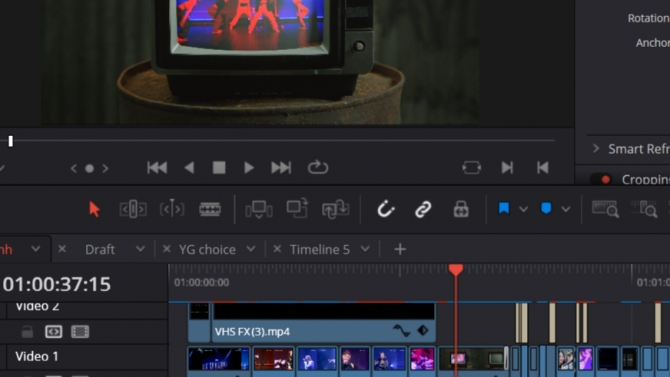Image resolution: width=670 pixels, height=377 pixels.
Task: Play the timeline forward
Action: click(249, 168)
